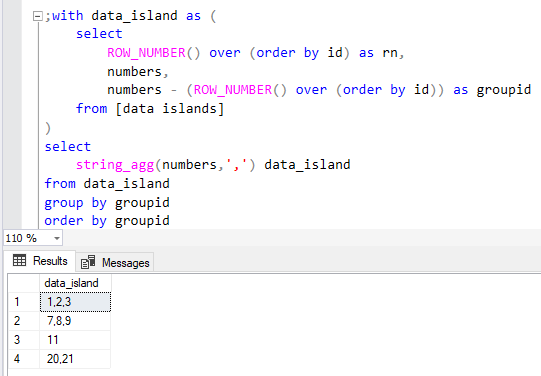Place cursor on [data islands] table name
541x376 pixels.
click(x=170, y=109)
